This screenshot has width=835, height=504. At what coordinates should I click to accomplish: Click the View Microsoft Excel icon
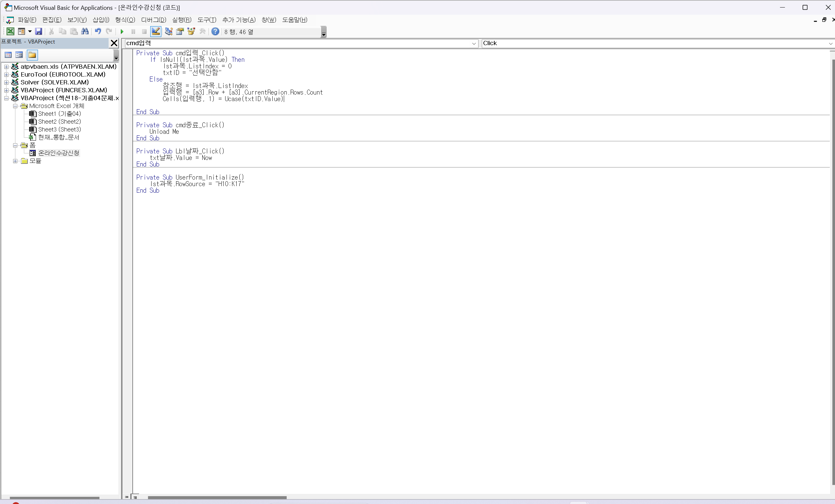pos(10,31)
